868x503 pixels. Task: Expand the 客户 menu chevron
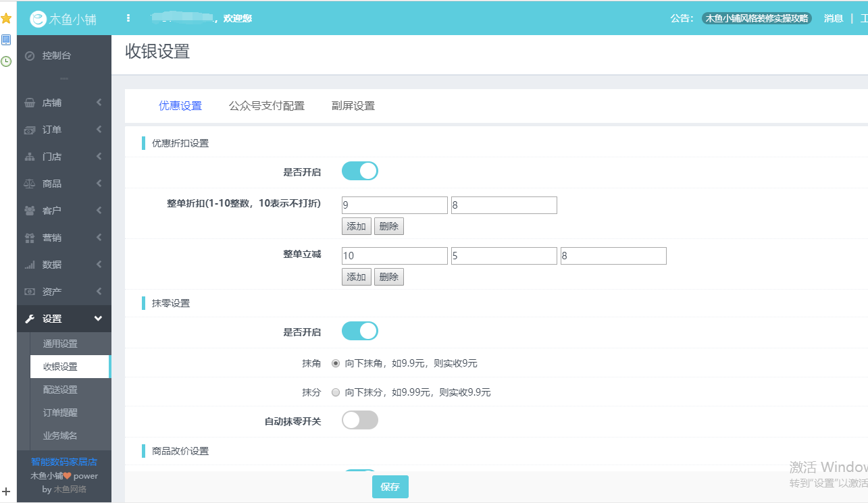[x=99, y=211]
